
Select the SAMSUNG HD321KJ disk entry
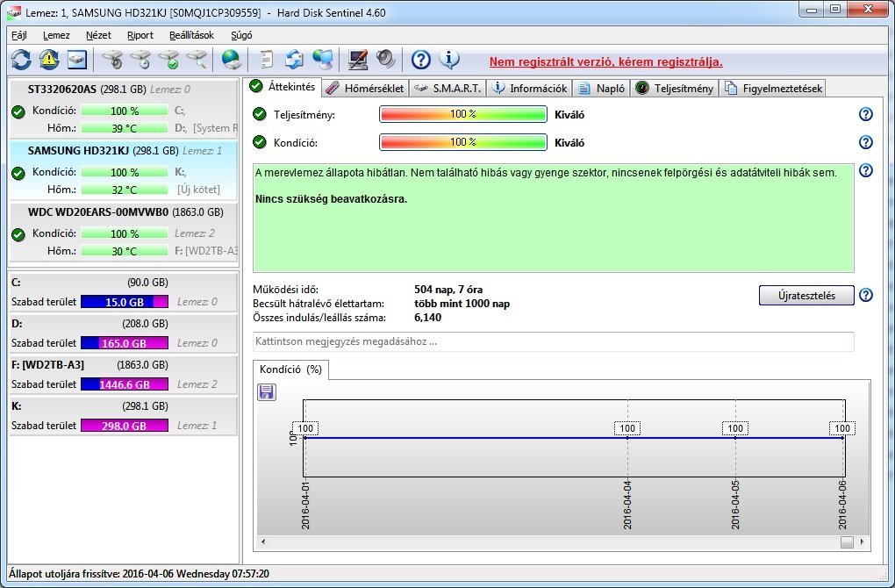(124, 170)
